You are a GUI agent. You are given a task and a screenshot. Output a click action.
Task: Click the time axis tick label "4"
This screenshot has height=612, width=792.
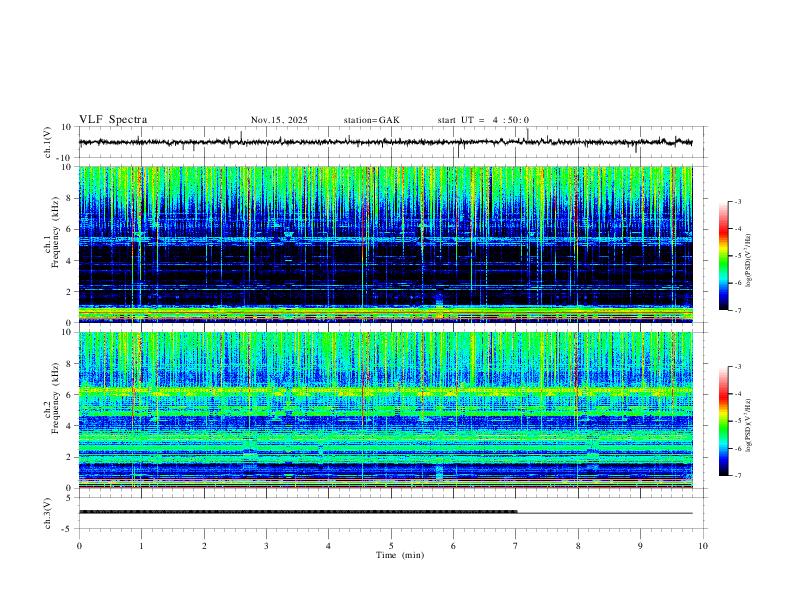(x=329, y=546)
